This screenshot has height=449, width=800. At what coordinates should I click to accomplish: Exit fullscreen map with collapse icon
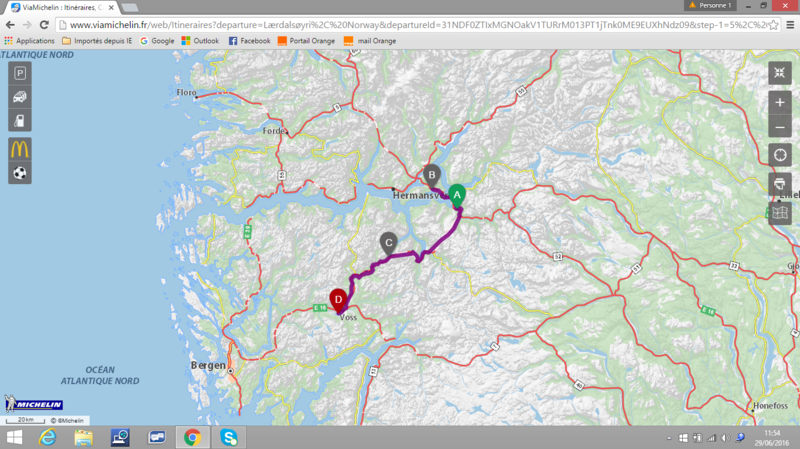(780, 73)
